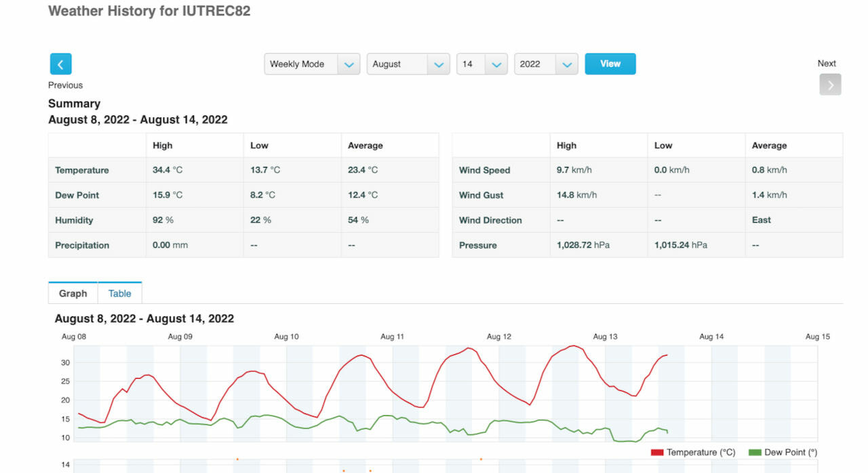The width and height of the screenshot is (868, 473).
Task: Click the Next week arrow button
Action: click(x=830, y=84)
